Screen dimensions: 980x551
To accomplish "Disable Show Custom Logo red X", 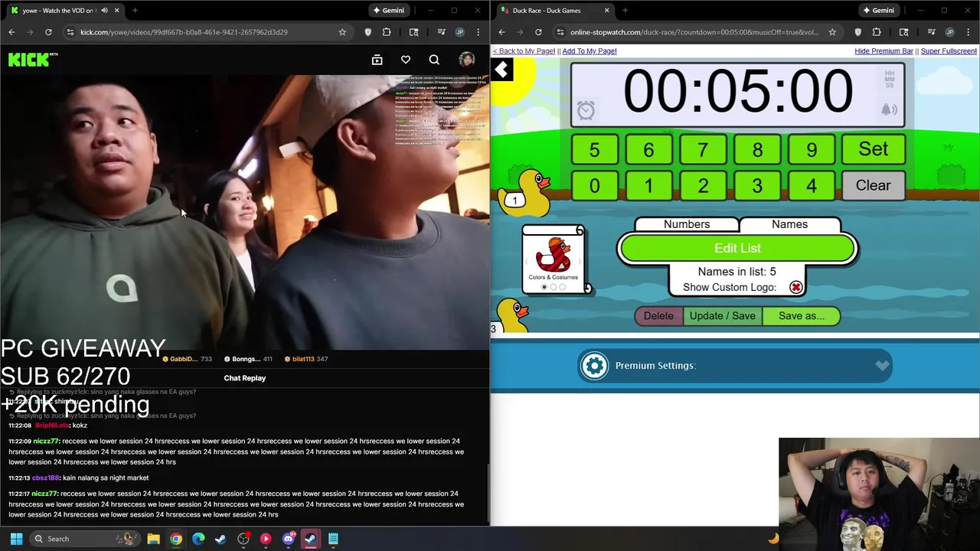I will click(796, 287).
